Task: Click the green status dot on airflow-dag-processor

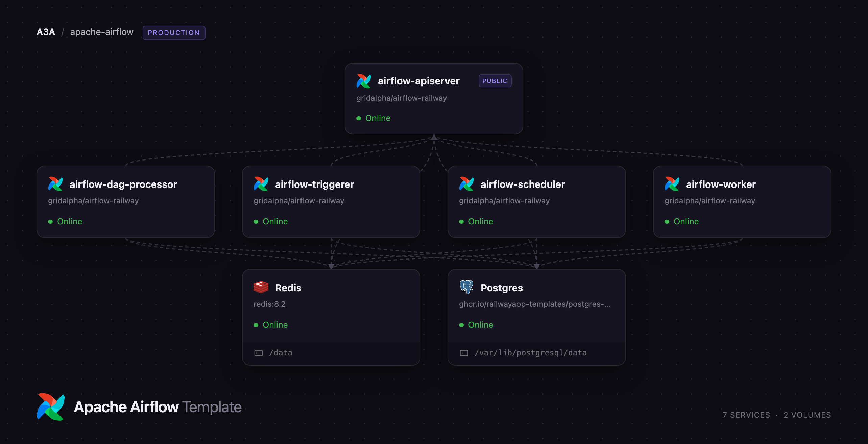Action: [50, 222]
